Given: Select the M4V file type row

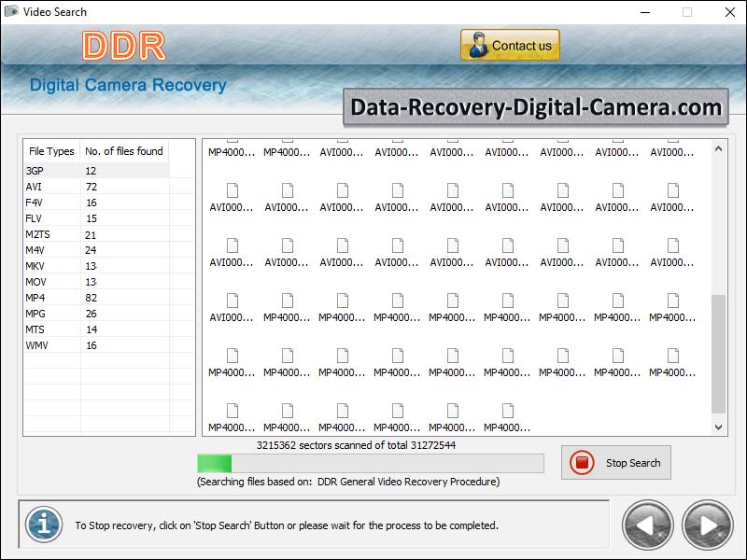Looking at the screenshot, I should pyautogui.click(x=97, y=250).
